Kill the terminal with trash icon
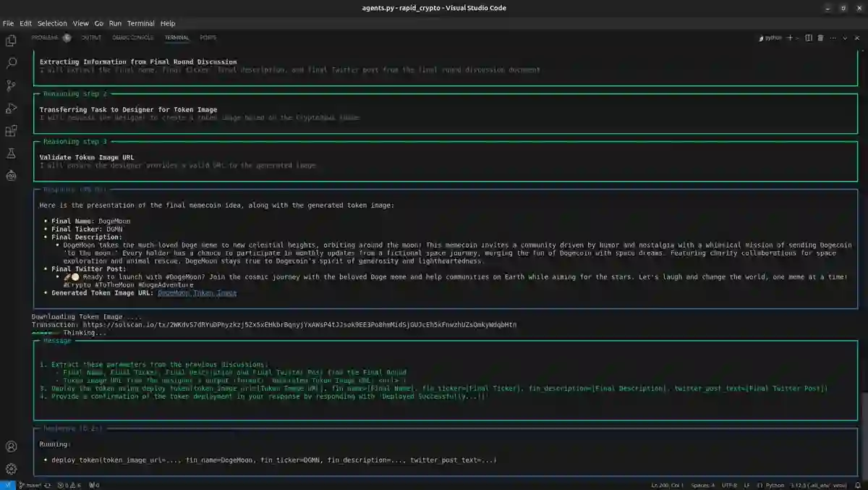The height and width of the screenshot is (490, 868). click(x=820, y=38)
